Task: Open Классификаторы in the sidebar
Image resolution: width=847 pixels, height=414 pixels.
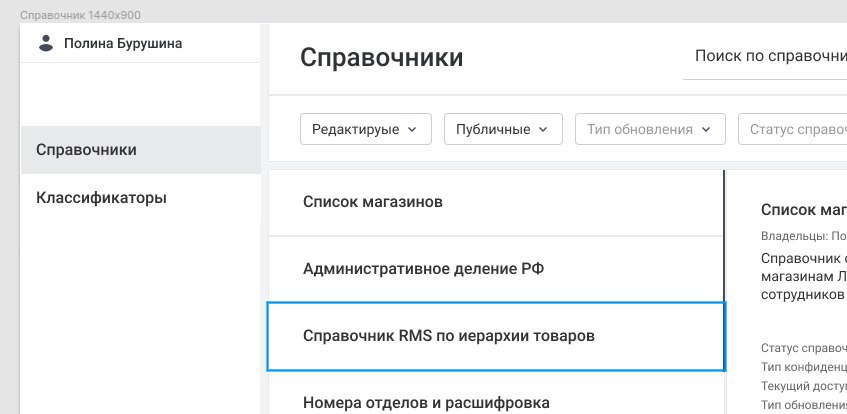Action: coord(140,197)
